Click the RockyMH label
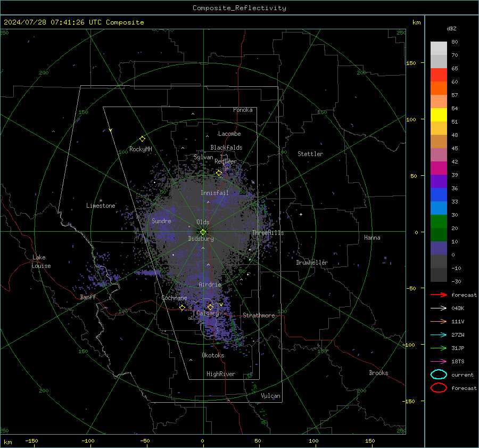The width and height of the screenshot is (479, 448). click(x=141, y=149)
